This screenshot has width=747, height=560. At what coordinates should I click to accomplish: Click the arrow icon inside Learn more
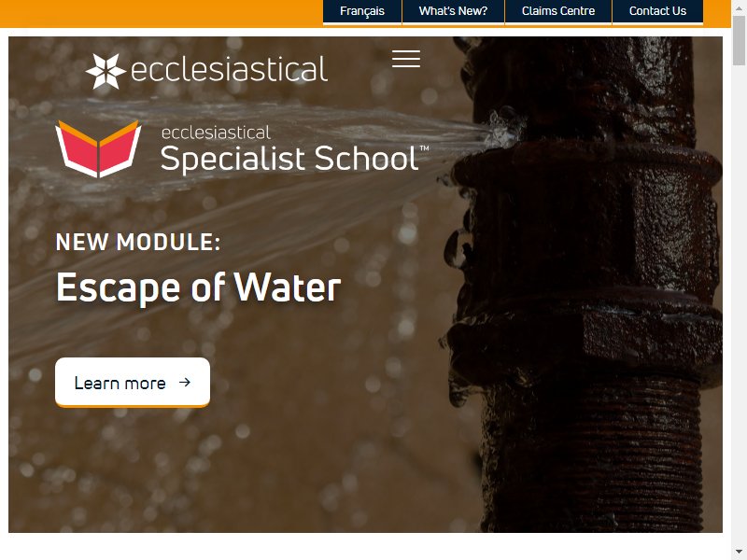[x=185, y=382]
